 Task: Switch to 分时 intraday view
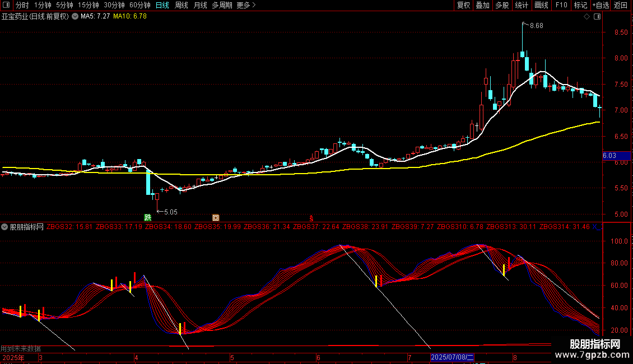coord(22,5)
